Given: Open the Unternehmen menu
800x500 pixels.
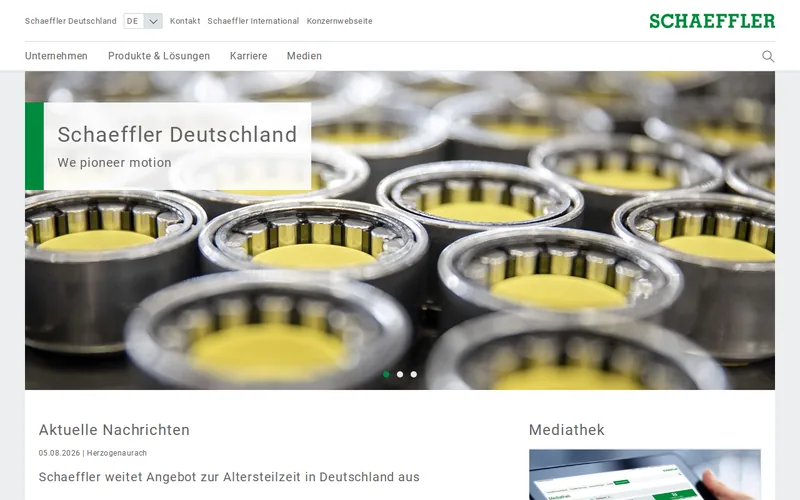Looking at the screenshot, I should point(56,56).
